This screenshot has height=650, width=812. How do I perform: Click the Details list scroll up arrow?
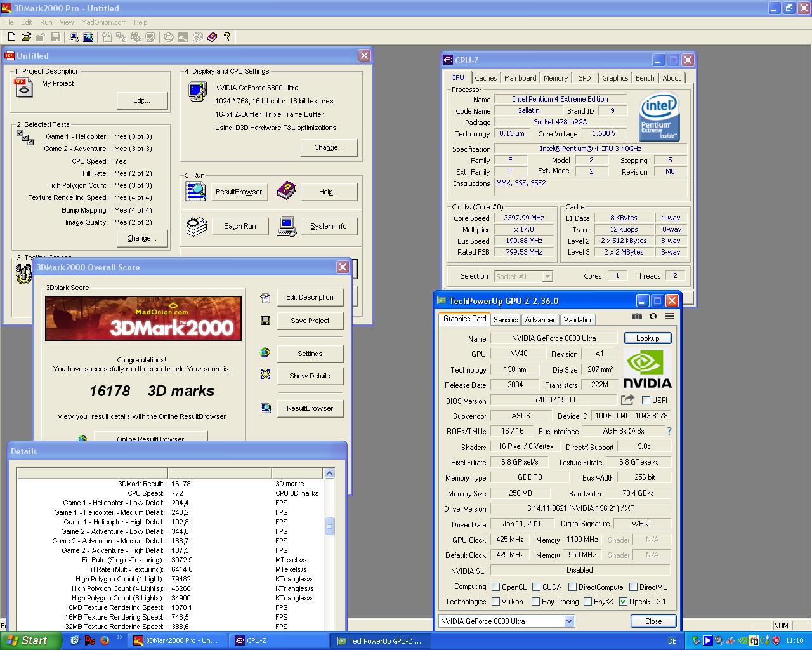(x=329, y=474)
